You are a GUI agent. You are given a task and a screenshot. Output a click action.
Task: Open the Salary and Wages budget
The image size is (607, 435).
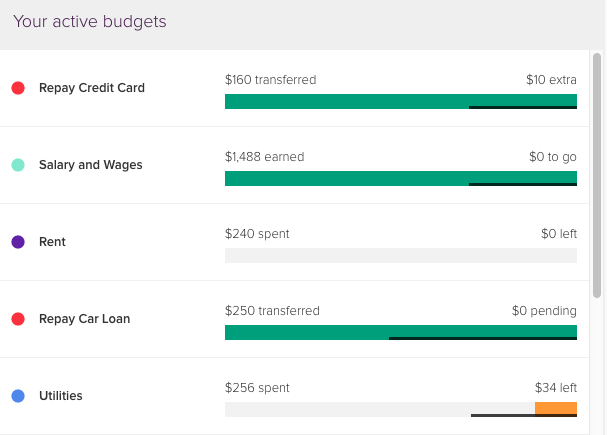(x=90, y=165)
